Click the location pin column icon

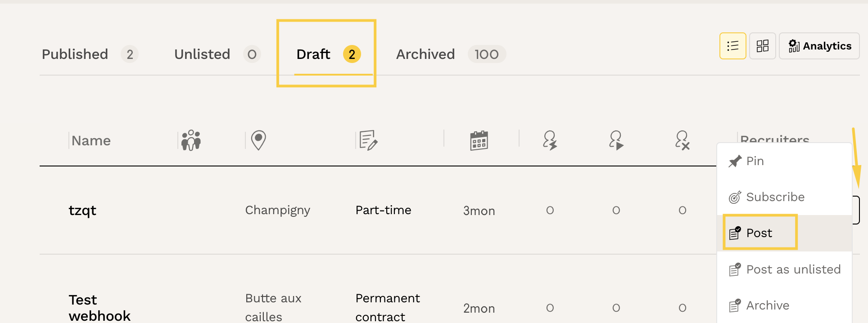258,140
